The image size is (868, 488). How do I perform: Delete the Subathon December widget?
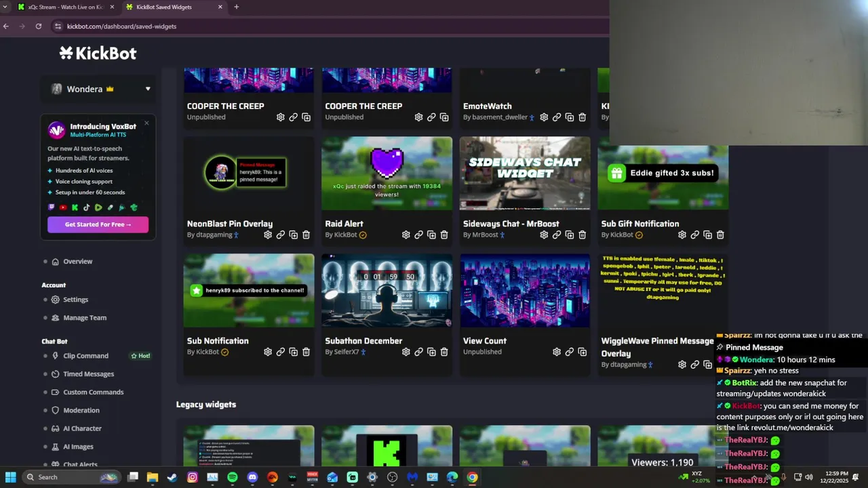click(444, 352)
